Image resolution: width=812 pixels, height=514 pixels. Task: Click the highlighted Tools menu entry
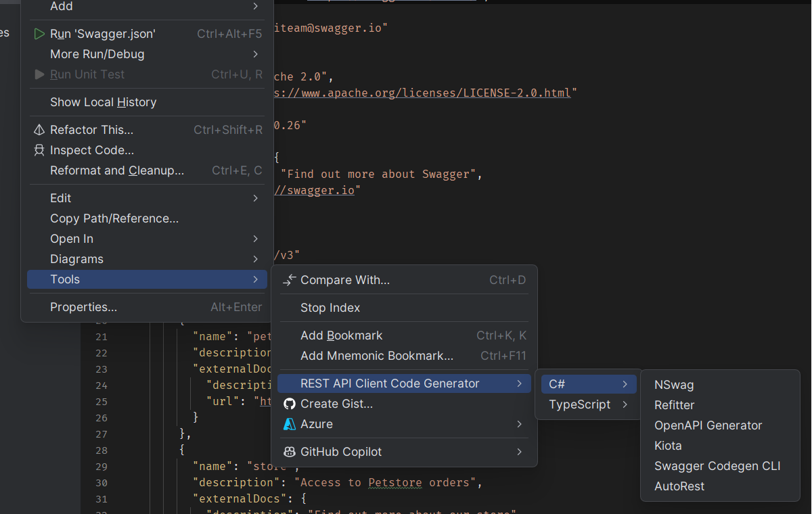tap(148, 279)
